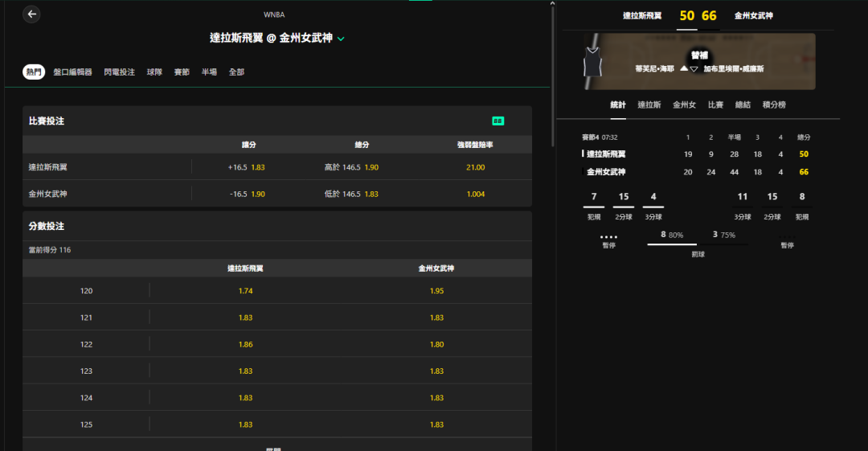Select 123 points 達拉斯飛翼 odds 1.83

(x=245, y=371)
